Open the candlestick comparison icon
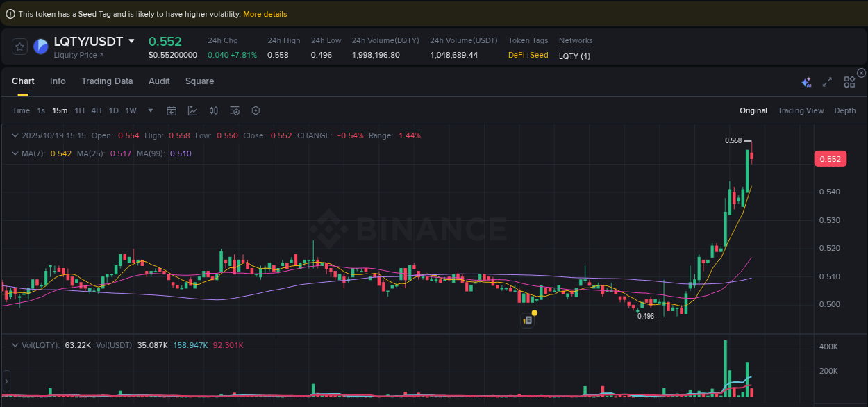 click(213, 110)
